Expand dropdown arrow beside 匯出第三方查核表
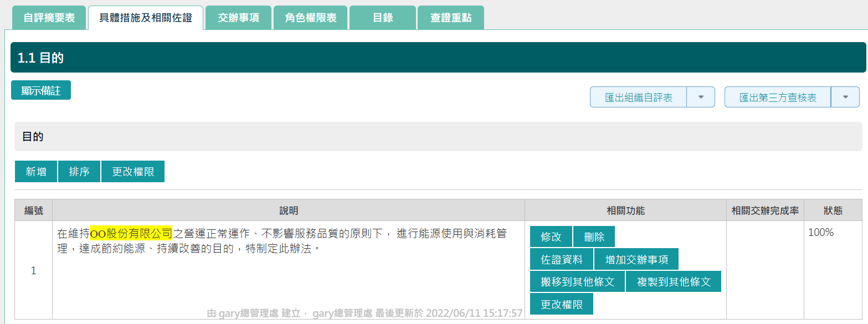The height and width of the screenshot is (324, 868). 845,97
